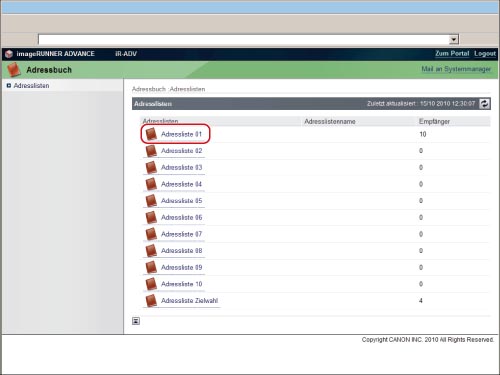Click the book icon for Adressliste 08
This screenshot has width=500, height=375.
(151, 250)
